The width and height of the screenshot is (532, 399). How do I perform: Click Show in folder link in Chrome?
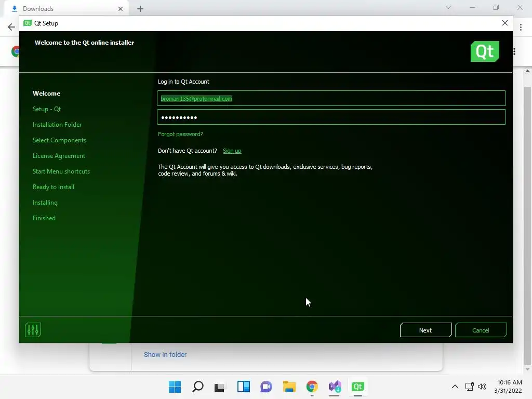(x=165, y=354)
